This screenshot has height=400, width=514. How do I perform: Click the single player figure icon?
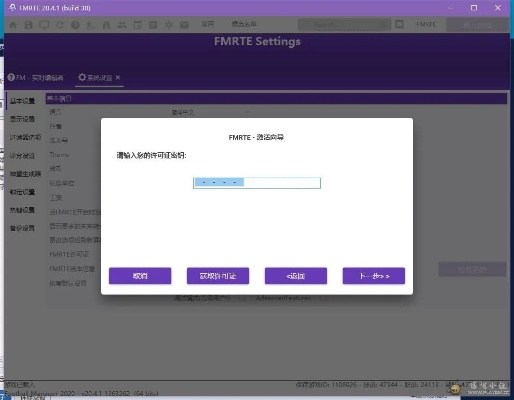[x=90, y=25]
